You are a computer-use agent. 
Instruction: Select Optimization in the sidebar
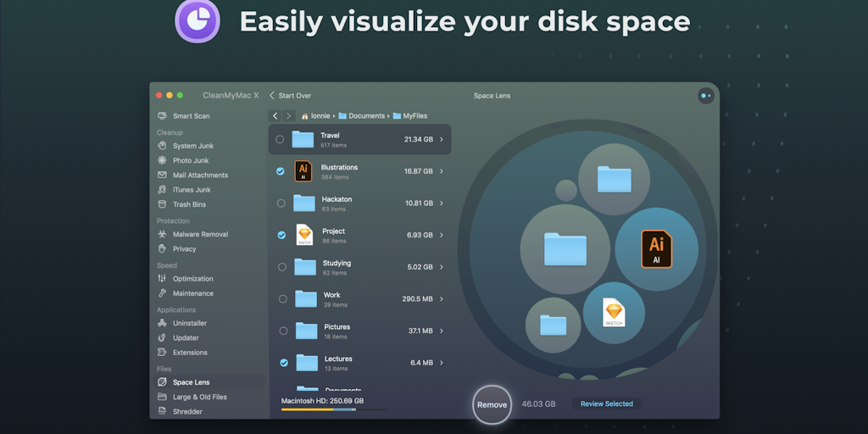tap(192, 278)
